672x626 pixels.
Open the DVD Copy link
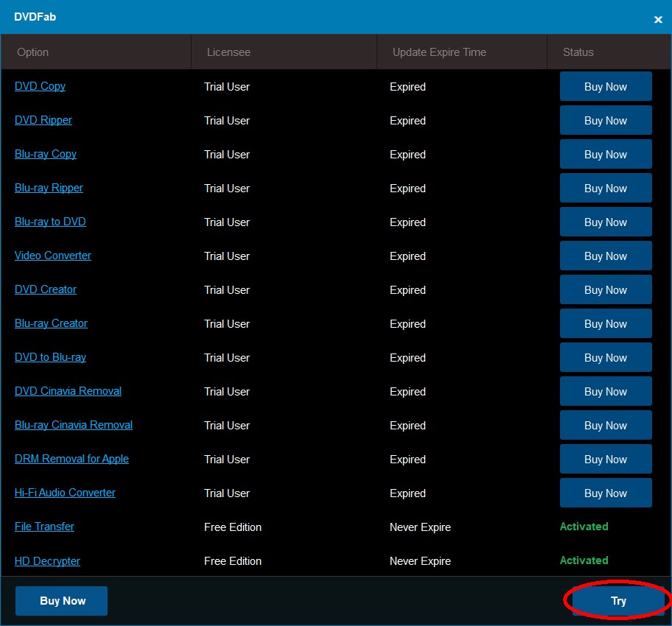coord(40,86)
